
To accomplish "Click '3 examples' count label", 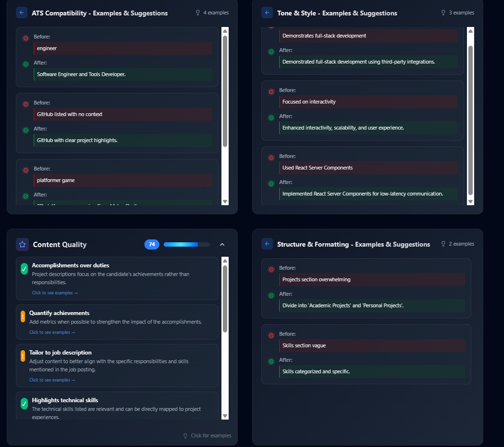I will tap(462, 13).
